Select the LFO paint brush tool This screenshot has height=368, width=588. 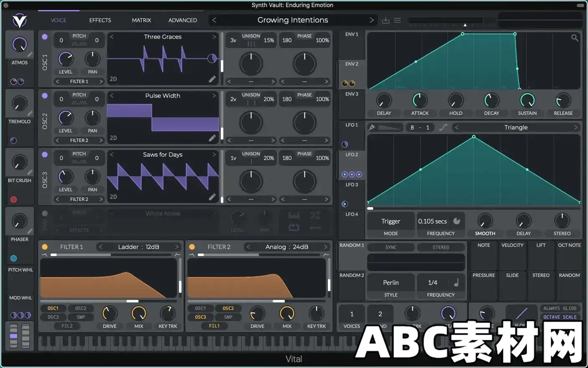371,127
